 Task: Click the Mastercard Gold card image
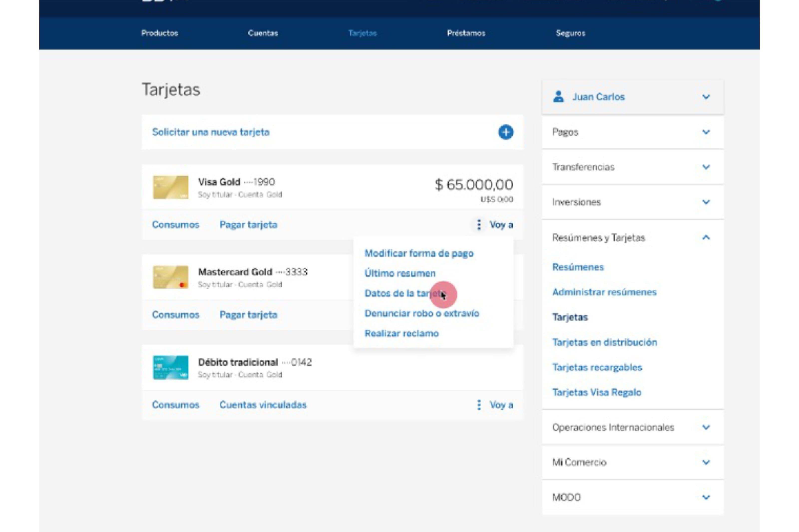[x=171, y=277]
